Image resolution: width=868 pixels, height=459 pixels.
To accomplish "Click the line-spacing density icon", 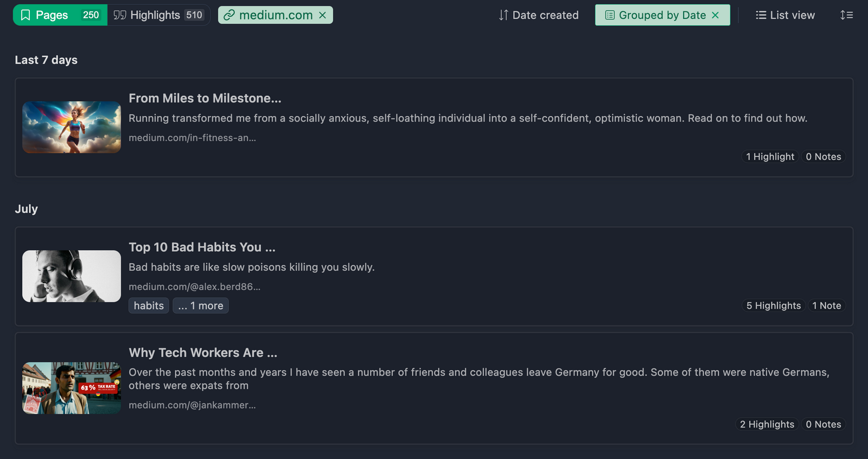I will pyautogui.click(x=846, y=15).
